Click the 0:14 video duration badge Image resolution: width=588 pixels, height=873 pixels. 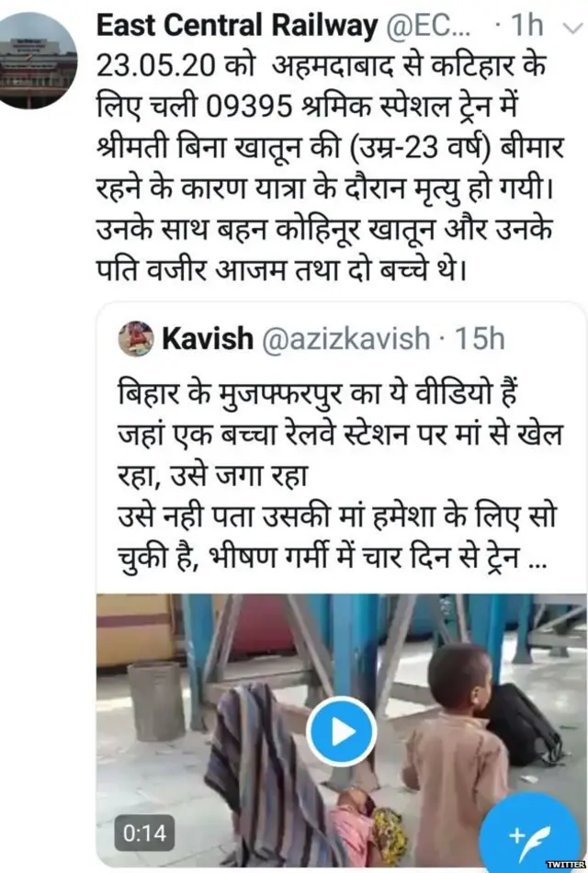145,833
